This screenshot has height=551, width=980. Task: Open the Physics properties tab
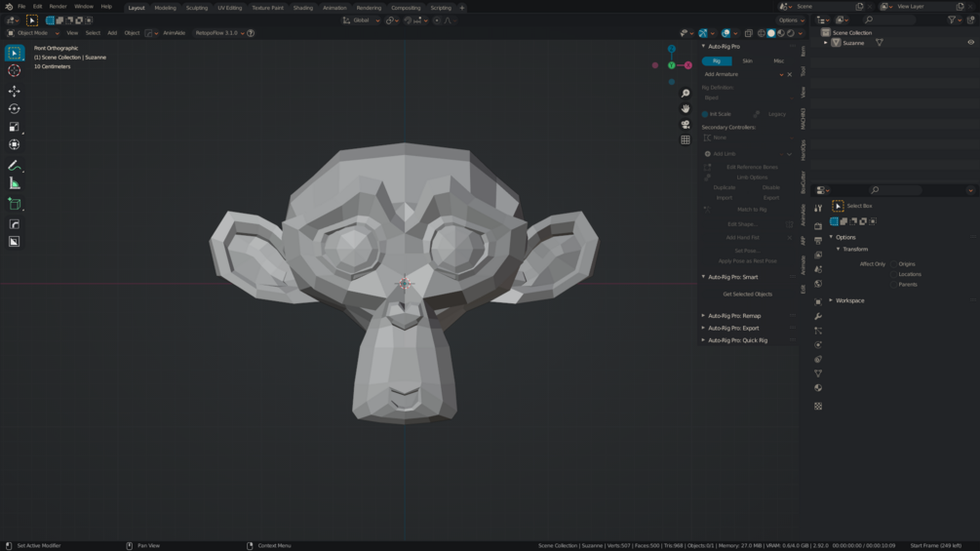coord(818,345)
